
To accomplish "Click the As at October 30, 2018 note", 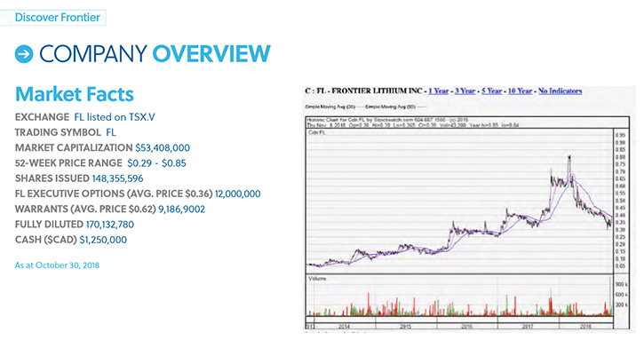I will [57, 265].
